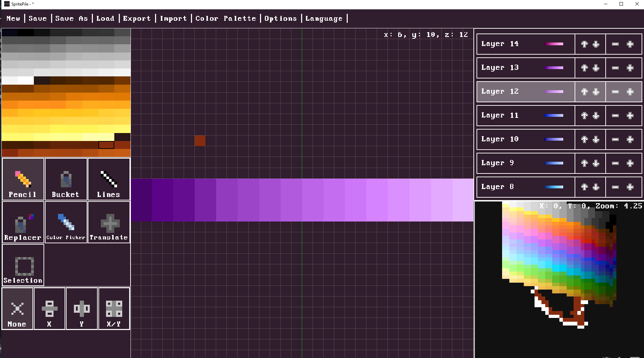Image resolution: width=644 pixels, height=358 pixels.
Task: Click plus button on Layer 10
Action: click(630, 139)
